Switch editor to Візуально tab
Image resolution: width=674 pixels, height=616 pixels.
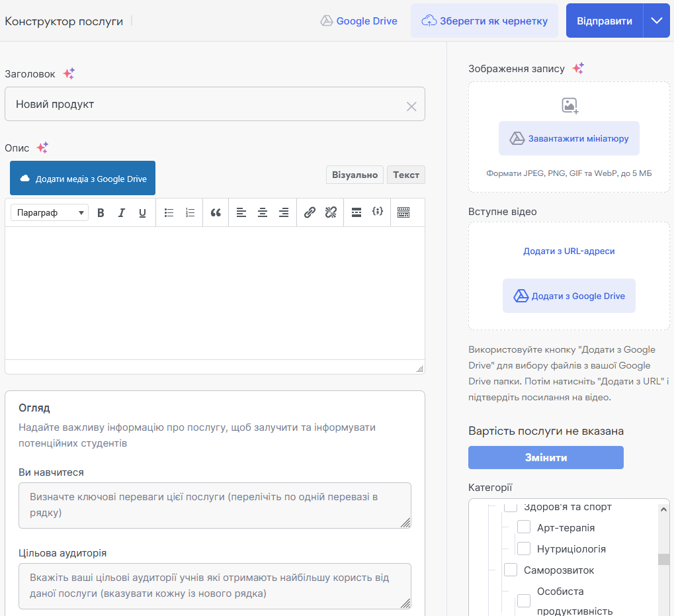point(355,175)
